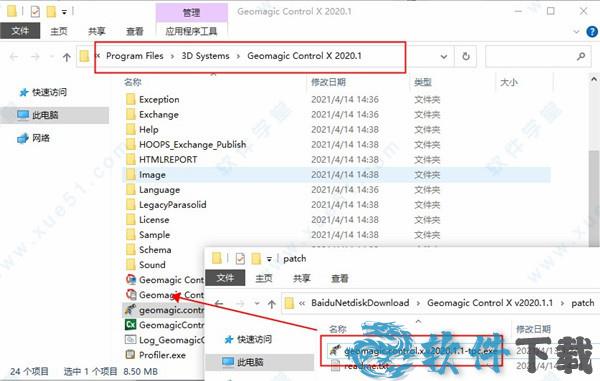This screenshot has height=381, width=600.
Task: Sort by the 修改日期 column in main window
Action: (x=328, y=82)
